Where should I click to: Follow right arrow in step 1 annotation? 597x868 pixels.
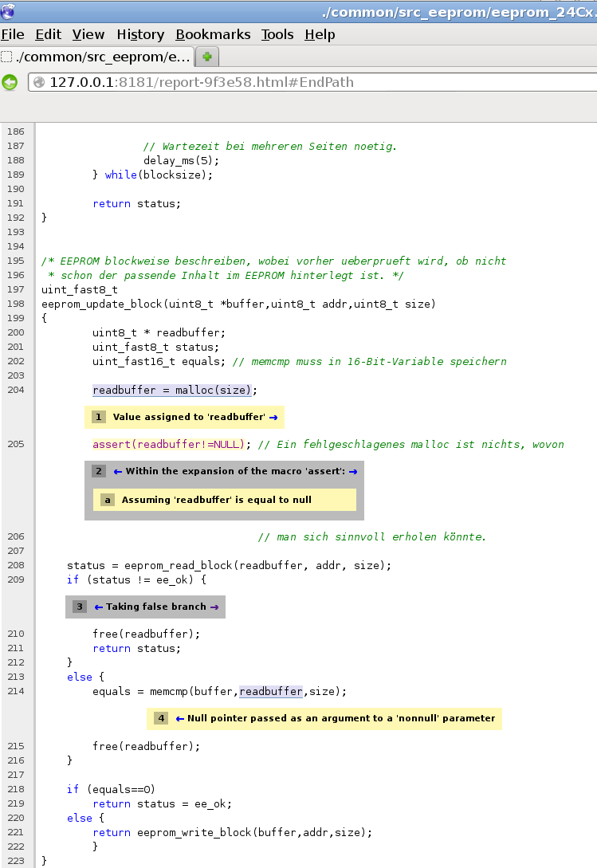[x=273, y=418]
